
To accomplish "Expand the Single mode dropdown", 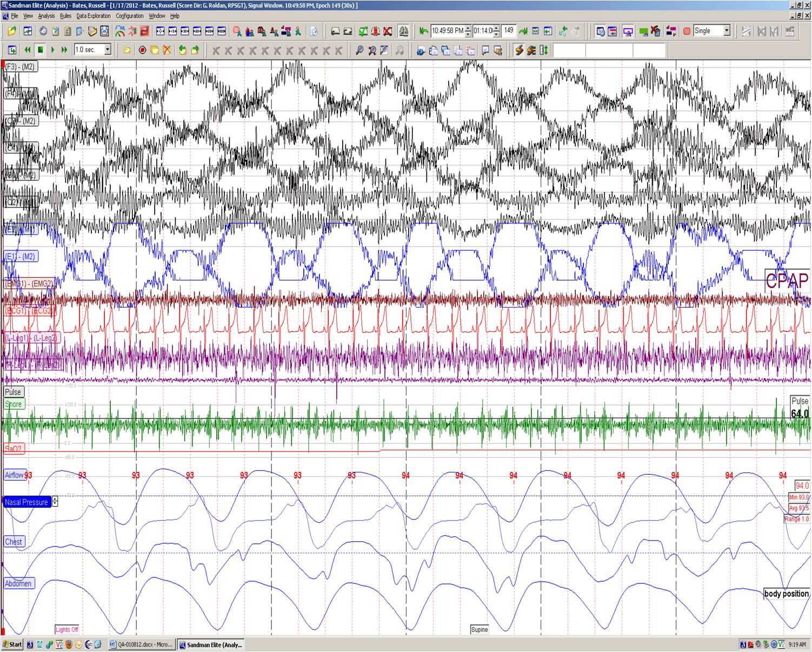I will (727, 31).
